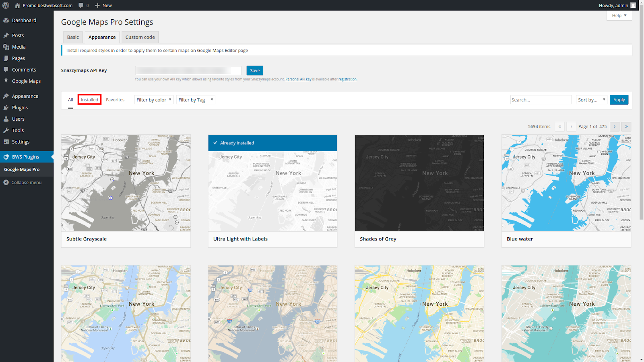Expand the Help dropdown
This screenshot has width=644, height=362.
coord(619,15)
